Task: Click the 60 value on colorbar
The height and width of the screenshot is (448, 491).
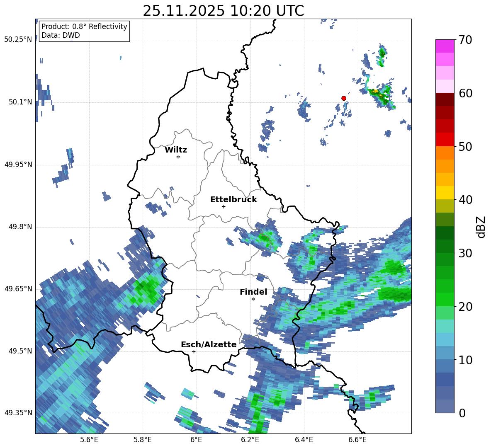Action: click(x=465, y=93)
